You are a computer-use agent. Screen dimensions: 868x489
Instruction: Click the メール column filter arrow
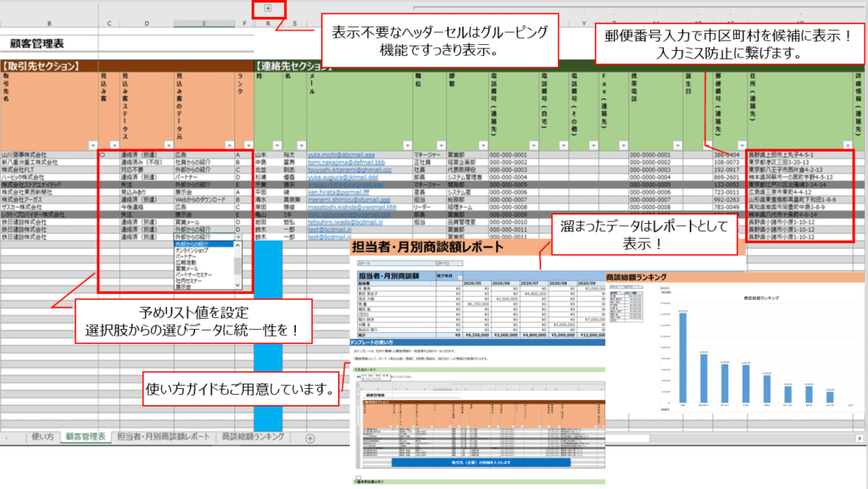[406, 146]
